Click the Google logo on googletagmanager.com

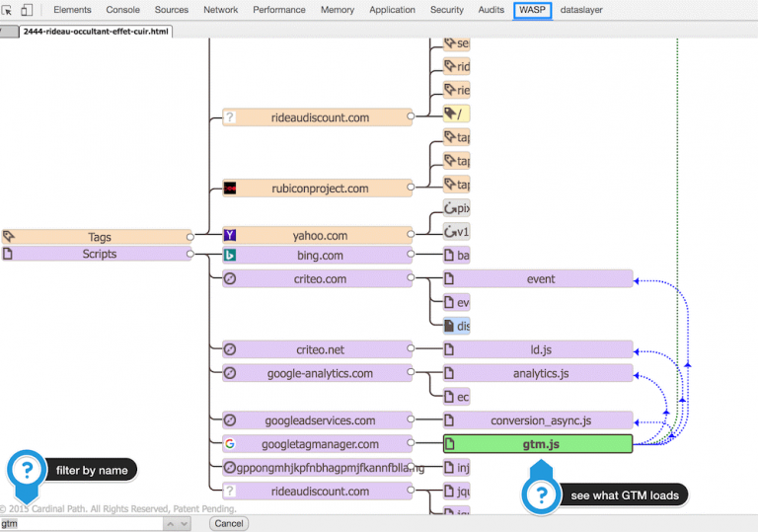point(230,444)
